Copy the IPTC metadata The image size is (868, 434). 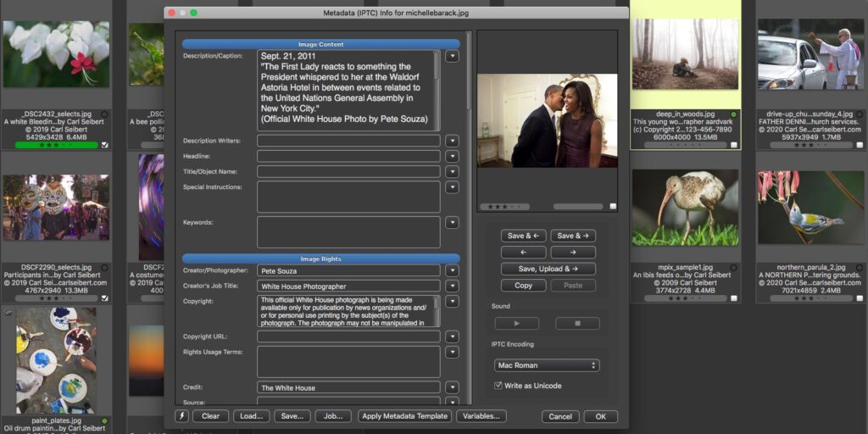click(x=523, y=286)
